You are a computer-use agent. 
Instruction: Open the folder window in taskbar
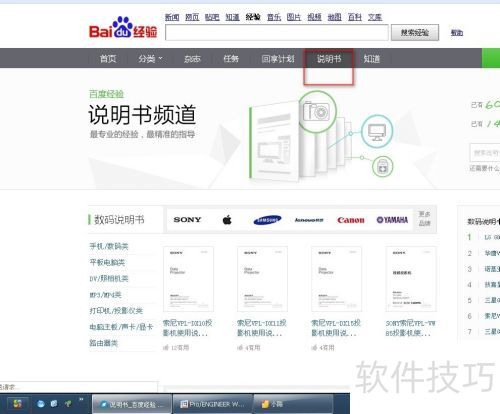click(x=293, y=404)
